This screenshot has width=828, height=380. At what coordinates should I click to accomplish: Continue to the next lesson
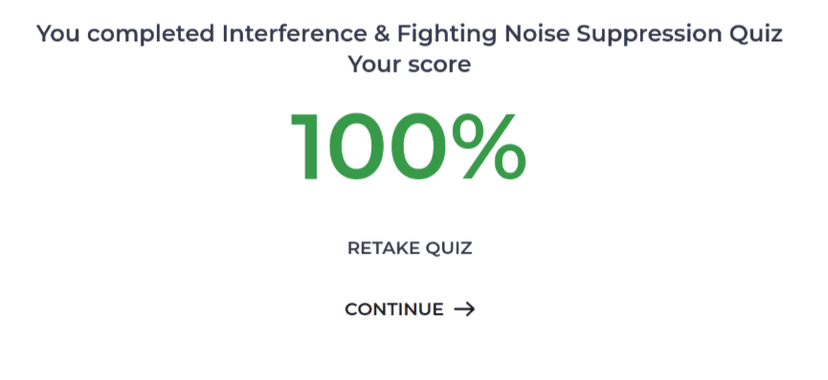click(410, 309)
